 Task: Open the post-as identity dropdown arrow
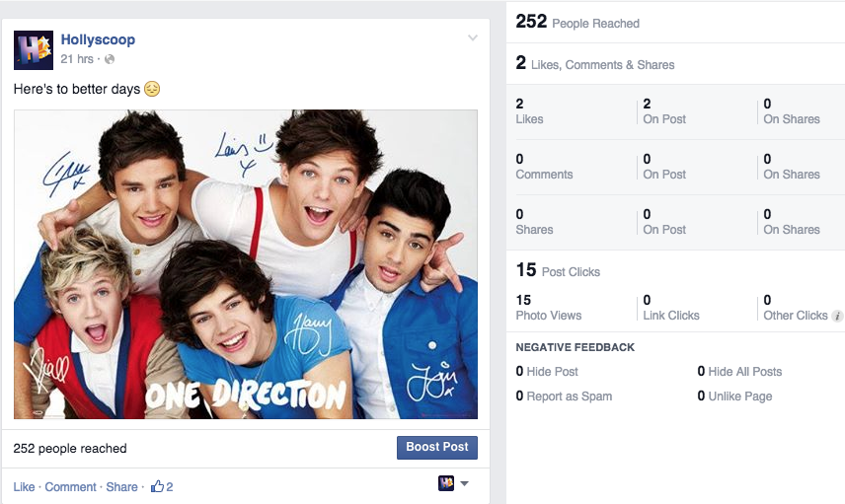[x=464, y=483]
